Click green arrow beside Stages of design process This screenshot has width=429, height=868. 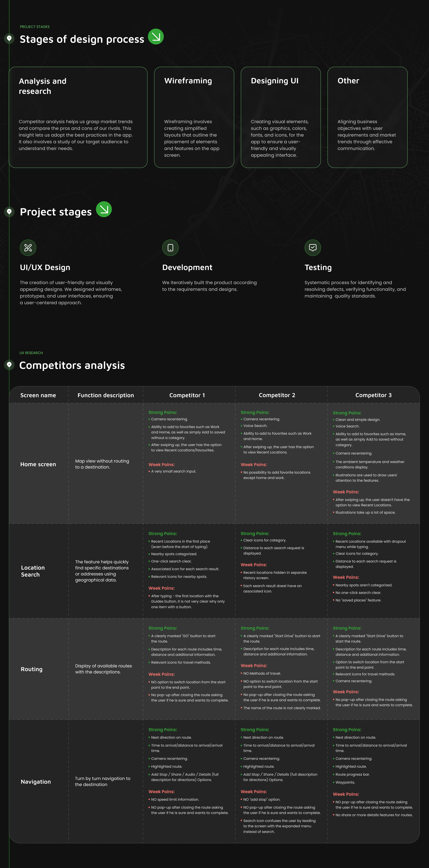pyautogui.click(x=156, y=37)
